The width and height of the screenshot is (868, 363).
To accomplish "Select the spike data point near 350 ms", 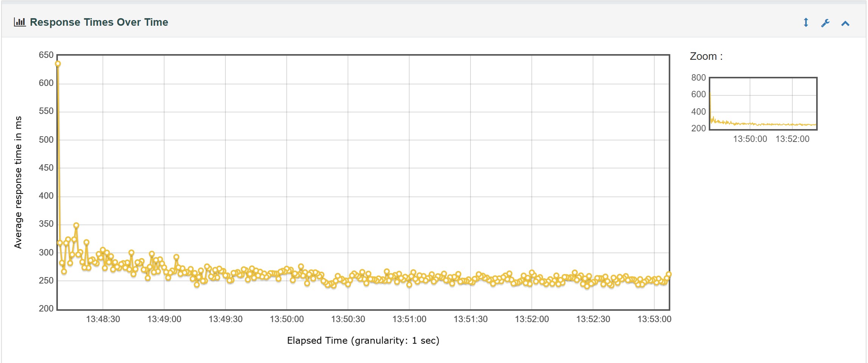I will [x=76, y=225].
